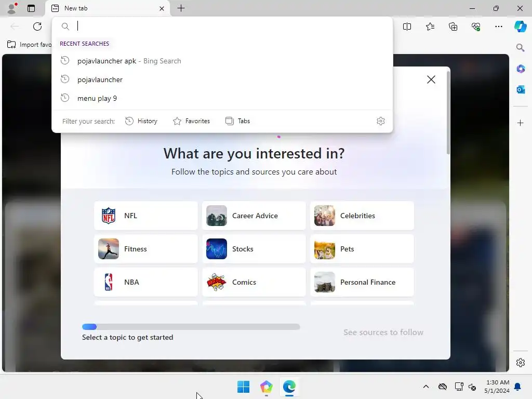Open the Windows Start button
Image resolution: width=532 pixels, height=399 pixels.
243,387
